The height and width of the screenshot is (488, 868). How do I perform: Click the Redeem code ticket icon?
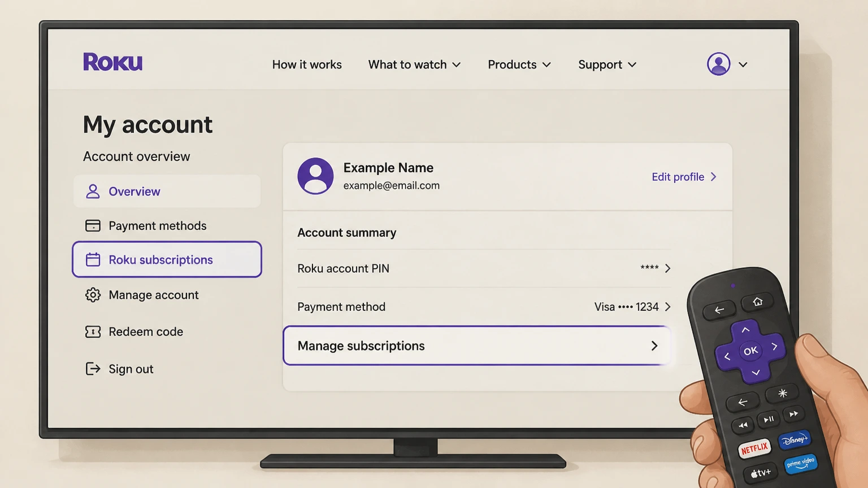(x=93, y=332)
